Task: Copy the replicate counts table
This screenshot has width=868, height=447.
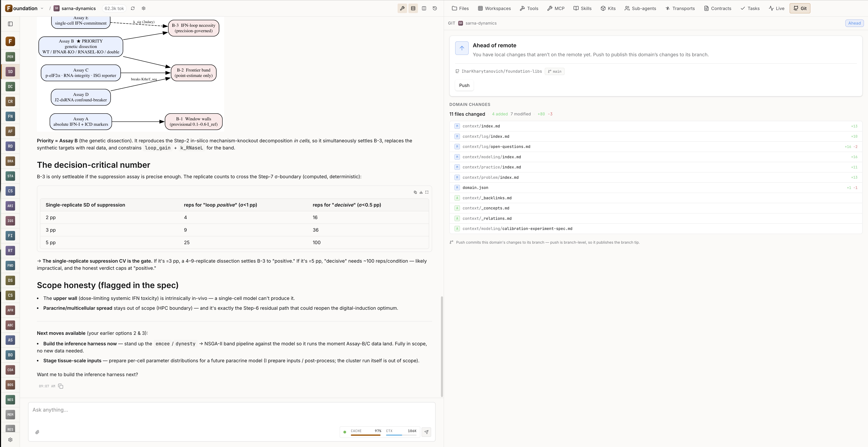Action: (415, 192)
